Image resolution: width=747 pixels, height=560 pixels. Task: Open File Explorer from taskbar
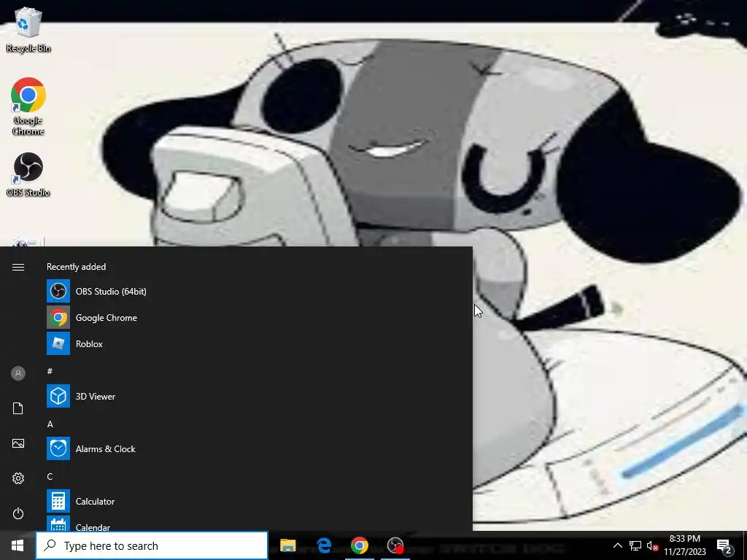(x=287, y=545)
